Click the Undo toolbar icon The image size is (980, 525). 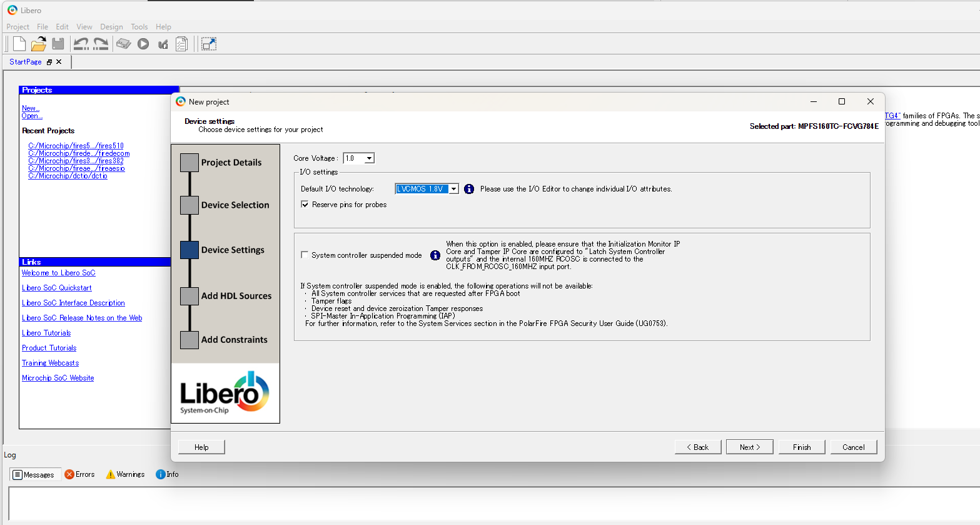[x=81, y=44]
